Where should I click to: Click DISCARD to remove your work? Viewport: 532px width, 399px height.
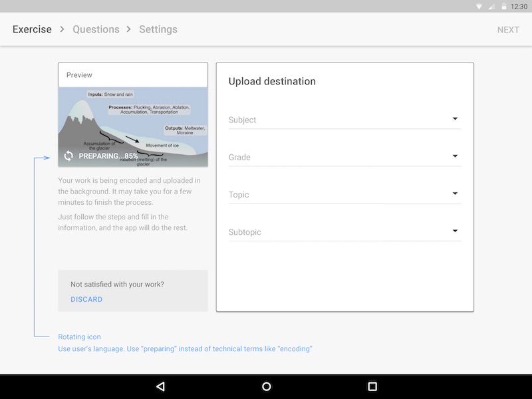(x=86, y=299)
